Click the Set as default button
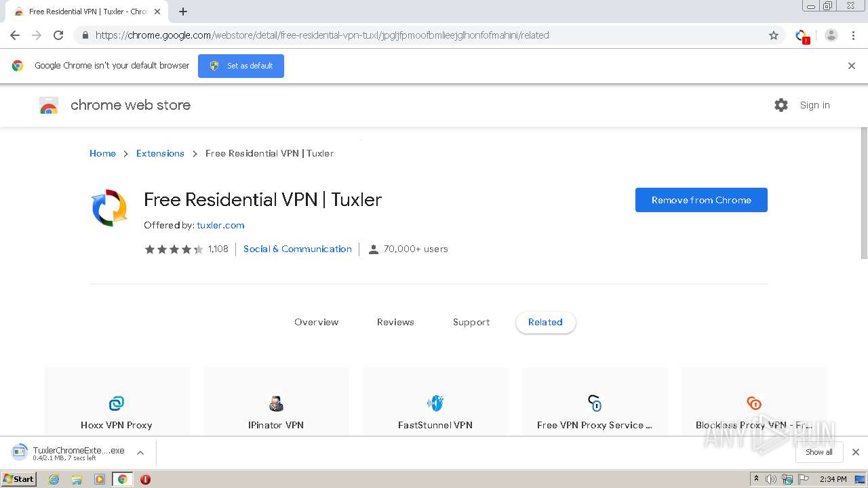 click(x=241, y=66)
